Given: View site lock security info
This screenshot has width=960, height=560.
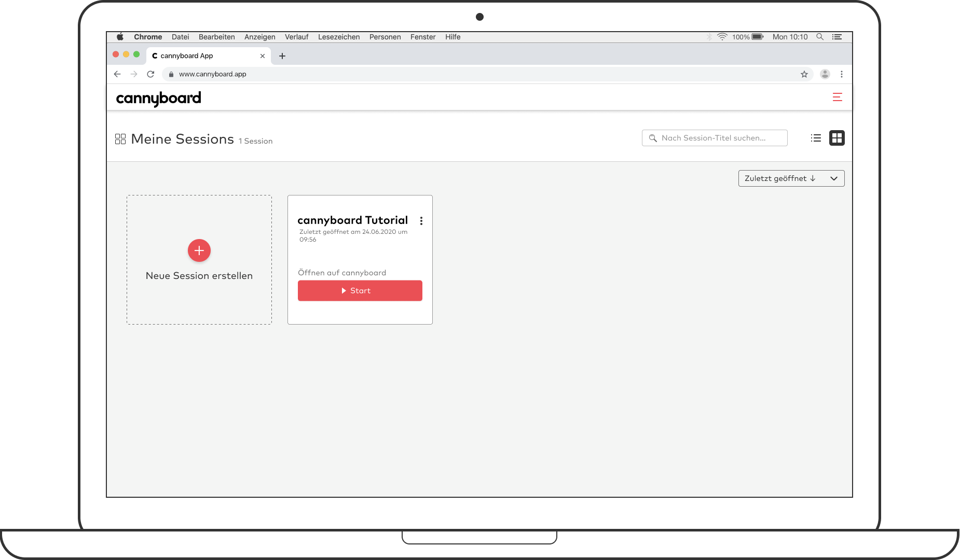Looking at the screenshot, I should [171, 74].
